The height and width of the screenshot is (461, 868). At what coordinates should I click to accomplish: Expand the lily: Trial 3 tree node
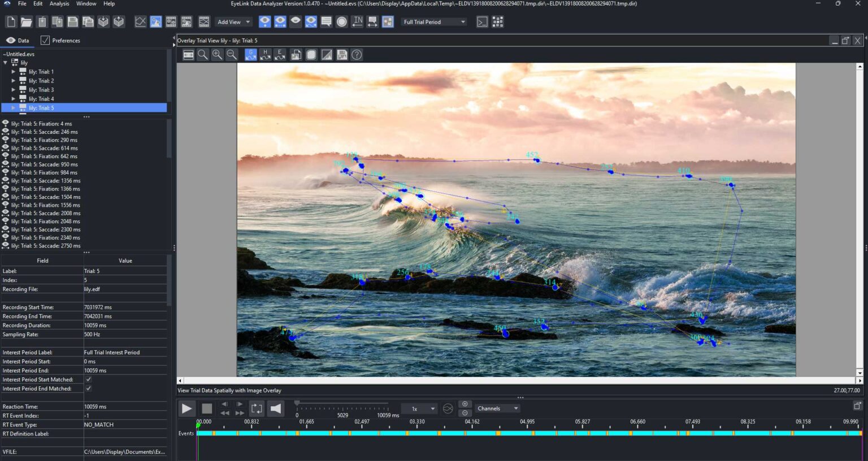(14, 90)
